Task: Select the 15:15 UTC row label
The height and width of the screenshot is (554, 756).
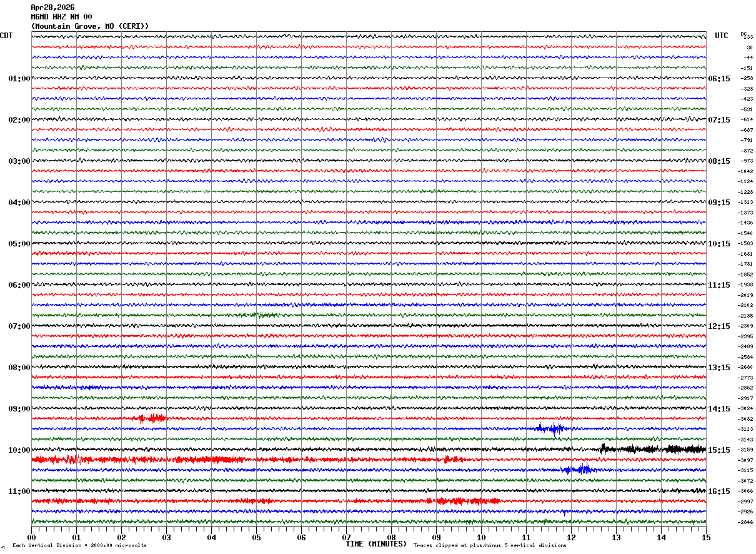Action: pos(719,450)
